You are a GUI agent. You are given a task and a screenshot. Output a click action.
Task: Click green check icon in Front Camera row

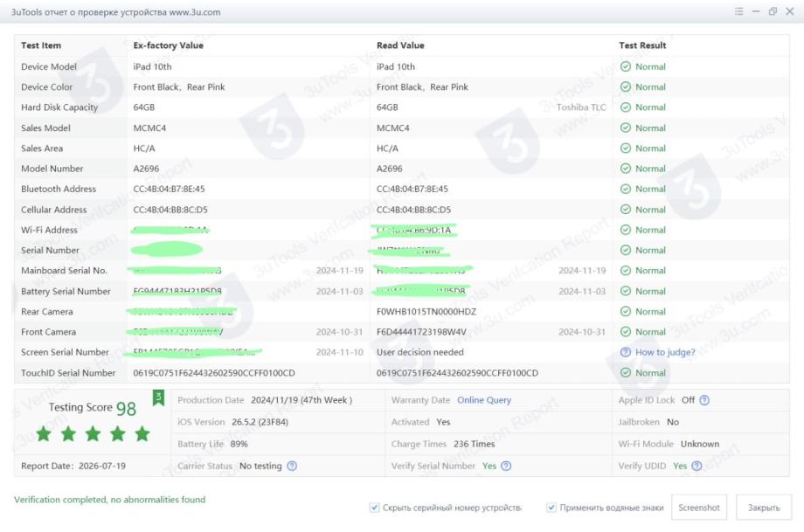click(x=626, y=332)
